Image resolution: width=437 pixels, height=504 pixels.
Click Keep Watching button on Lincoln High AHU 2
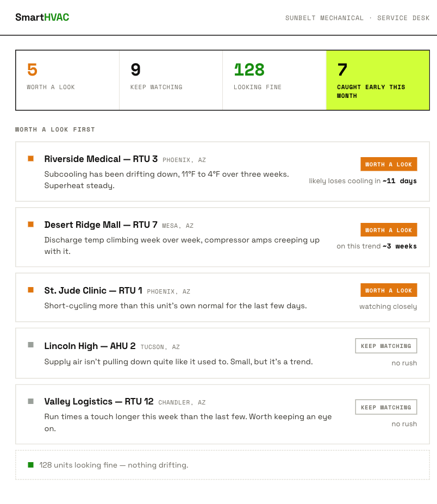pyautogui.click(x=386, y=346)
